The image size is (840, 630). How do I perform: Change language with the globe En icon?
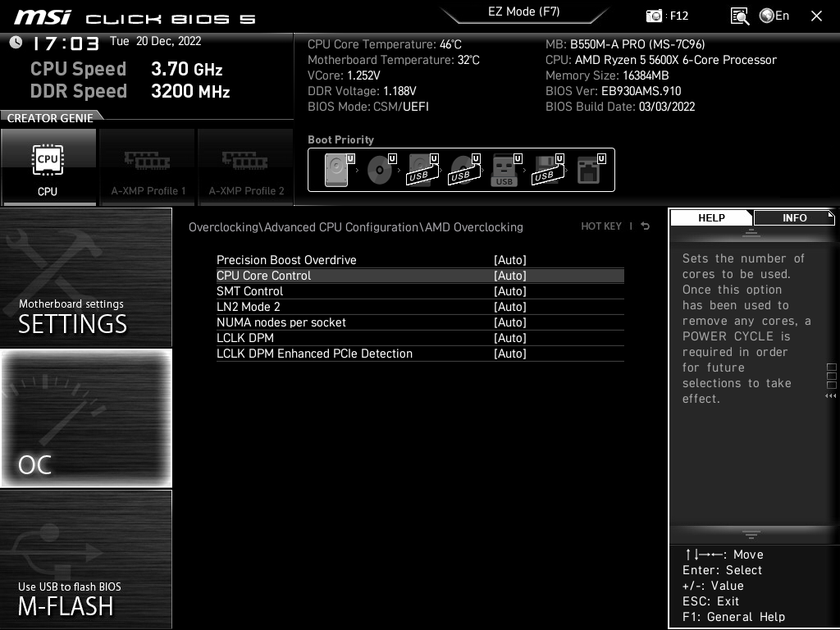[x=774, y=16]
